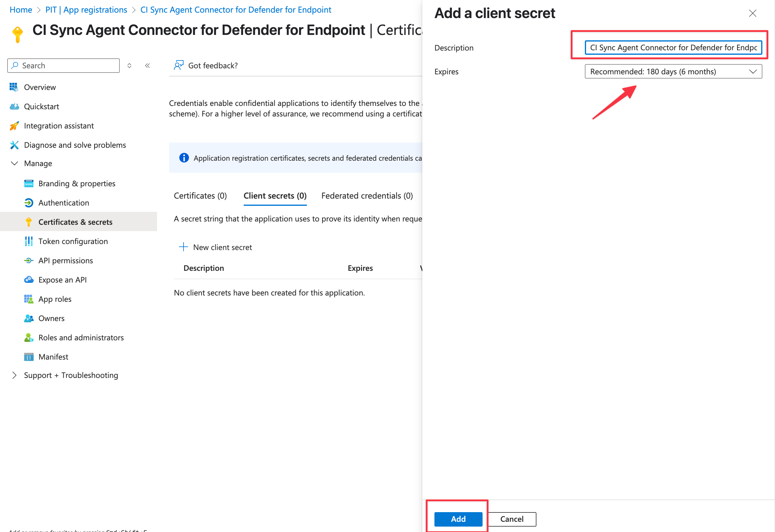Image resolution: width=775 pixels, height=532 pixels.
Task: Open Branding & properties menu item
Action: tap(77, 184)
